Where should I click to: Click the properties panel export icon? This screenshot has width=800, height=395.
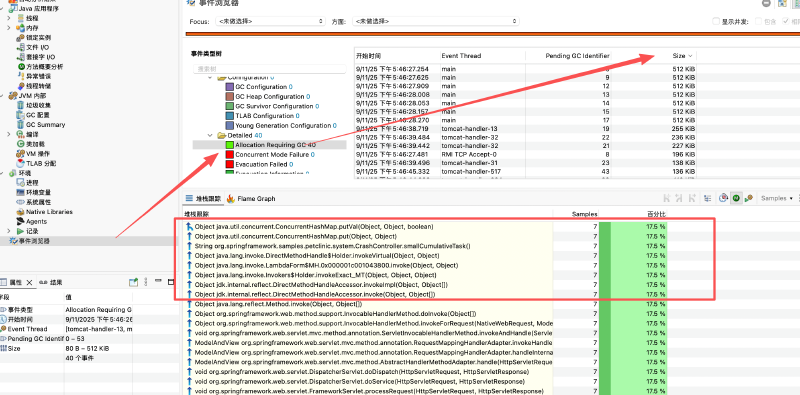pyautogui.click(x=133, y=282)
